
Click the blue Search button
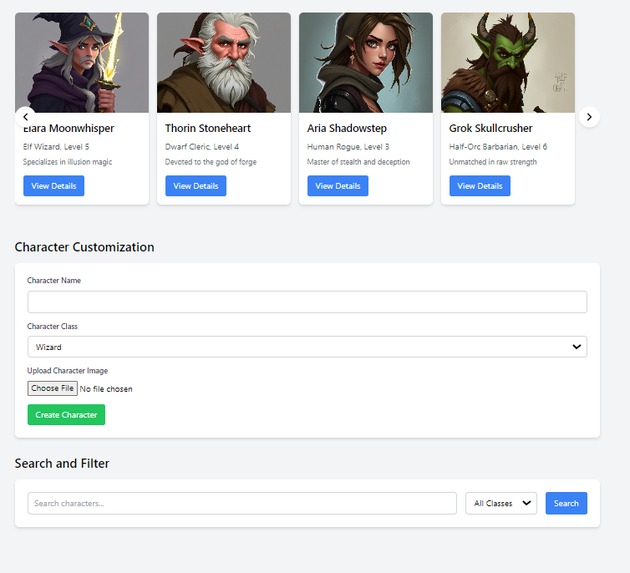click(566, 503)
